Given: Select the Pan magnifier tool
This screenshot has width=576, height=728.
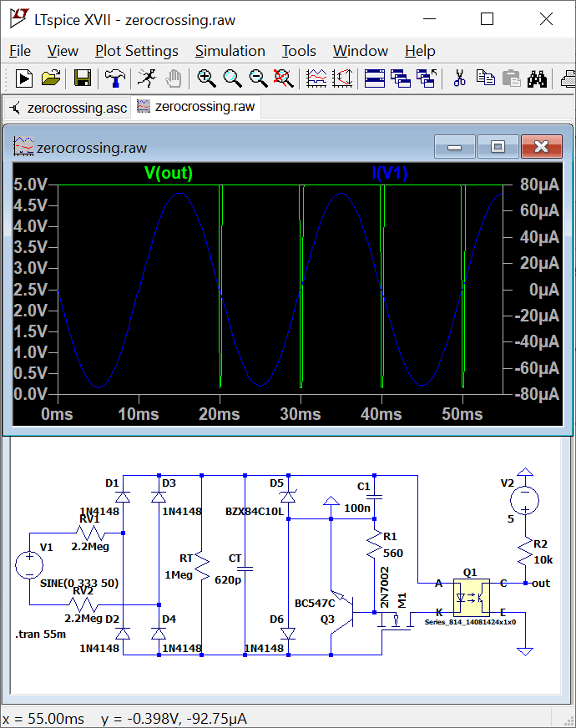Looking at the screenshot, I should (232, 78).
